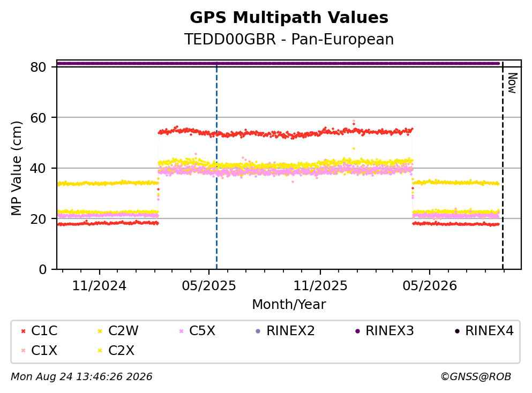Click the MP Value (cm) axis label
The height and width of the screenshot is (393, 532).
pyautogui.click(x=16, y=168)
